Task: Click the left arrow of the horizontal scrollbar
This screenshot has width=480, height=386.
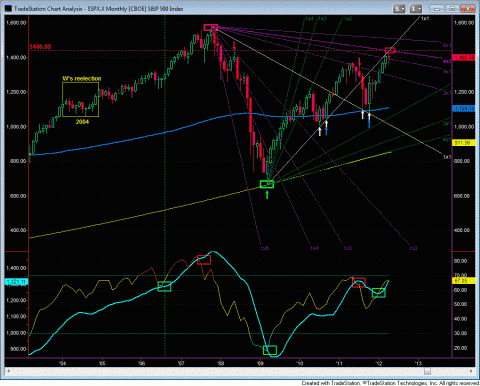Action: click(x=8, y=370)
